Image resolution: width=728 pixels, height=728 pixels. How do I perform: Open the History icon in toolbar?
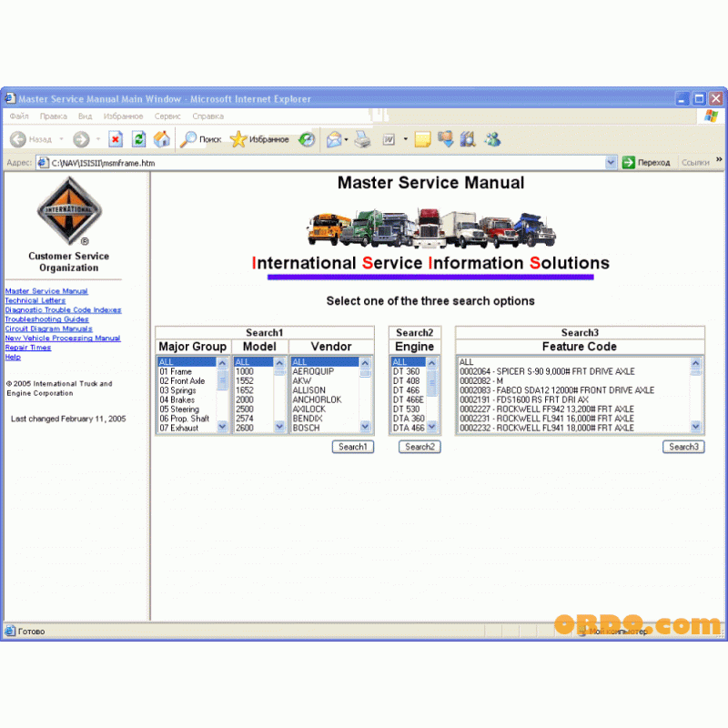tap(307, 139)
